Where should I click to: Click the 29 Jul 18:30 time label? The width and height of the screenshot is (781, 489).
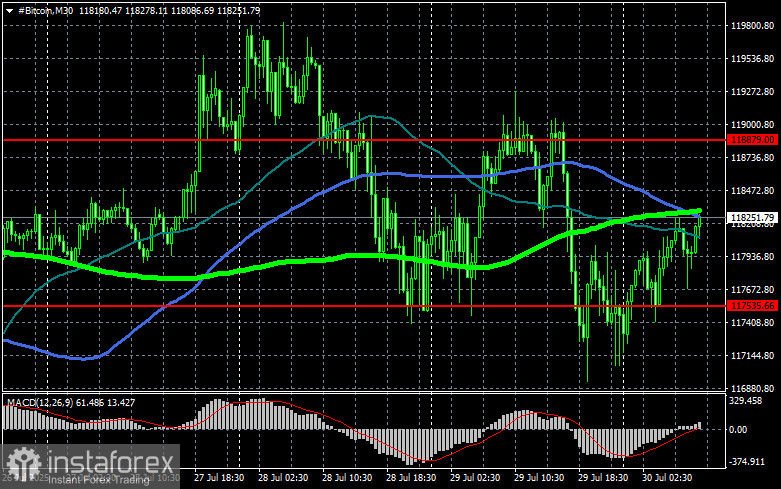[x=603, y=477]
